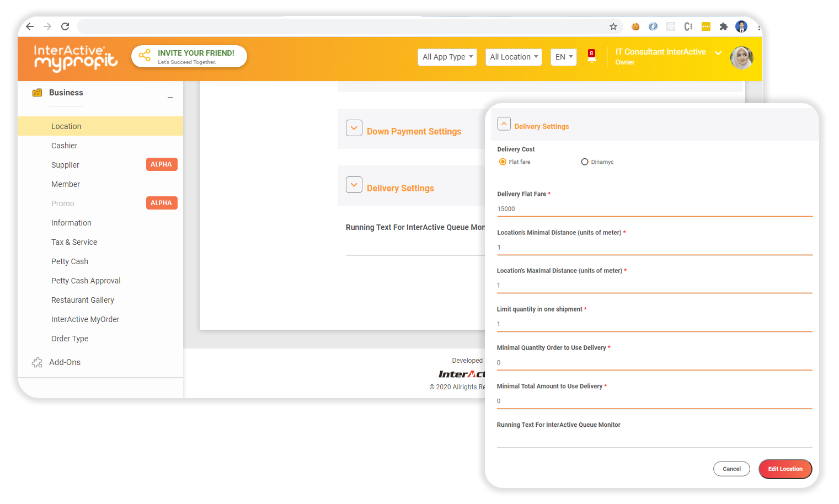Collapse the Delivery Settings panel
The height and width of the screenshot is (504, 839).
504,124
